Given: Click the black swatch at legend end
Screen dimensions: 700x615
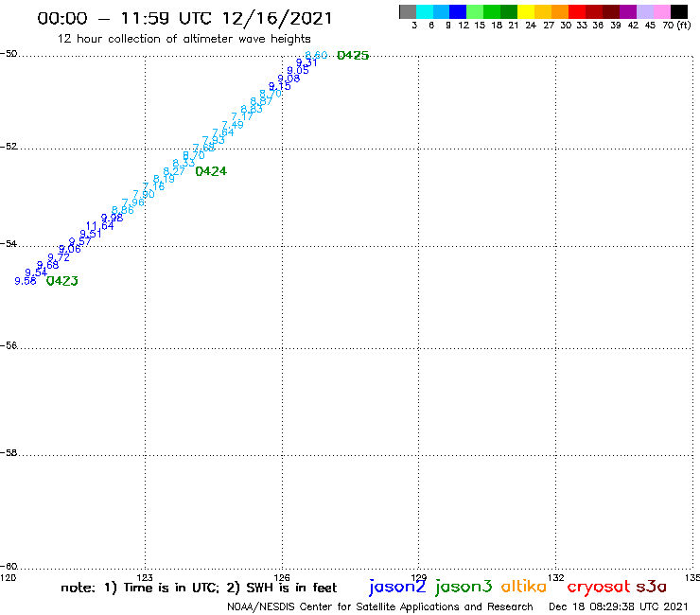Looking at the screenshot, I should pyautogui.click(x=678, y=11).
